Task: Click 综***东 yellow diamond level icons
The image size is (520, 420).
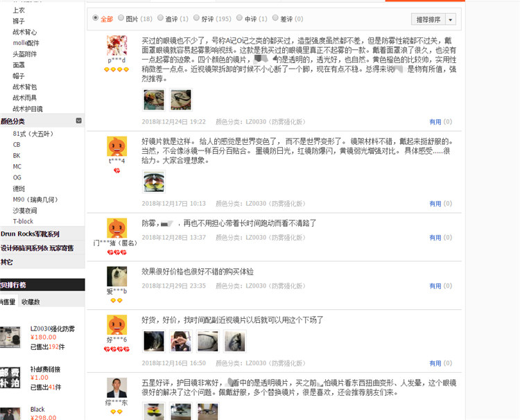Action: [x=116, y=412]
